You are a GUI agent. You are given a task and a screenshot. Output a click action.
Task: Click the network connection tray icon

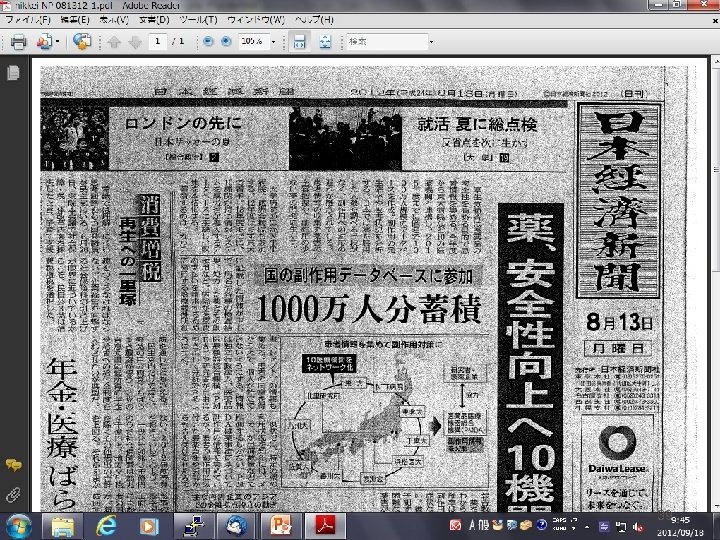[621, 527]
